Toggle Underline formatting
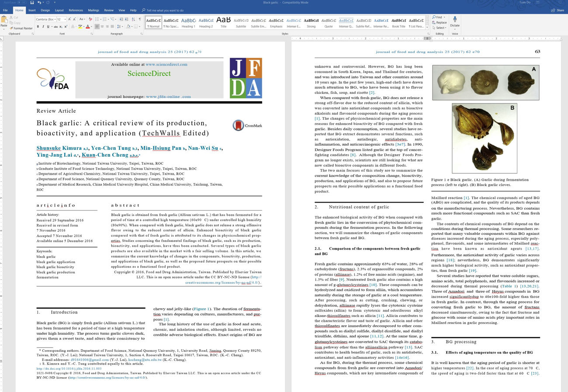The image size is (568, 392). point(48,27)
